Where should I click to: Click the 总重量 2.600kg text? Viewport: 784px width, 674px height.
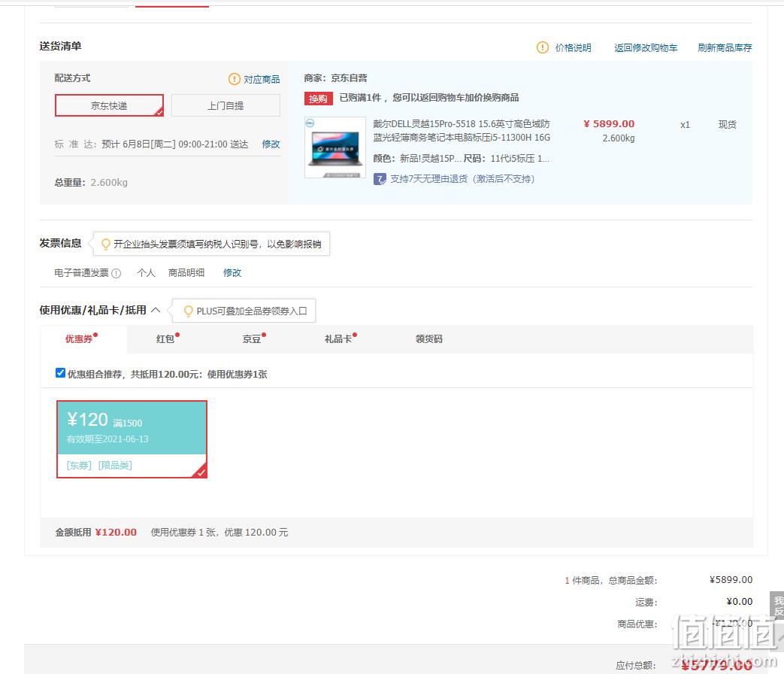coord(91,183)
